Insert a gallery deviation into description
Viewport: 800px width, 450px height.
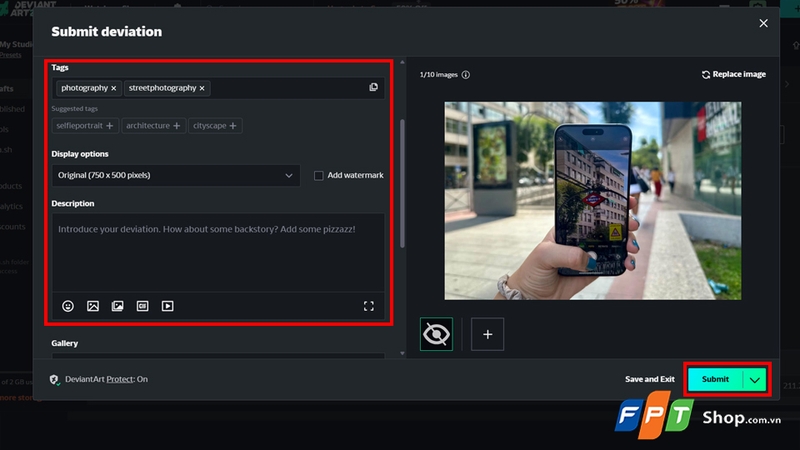pyautogui.click(x=117, y=306)
